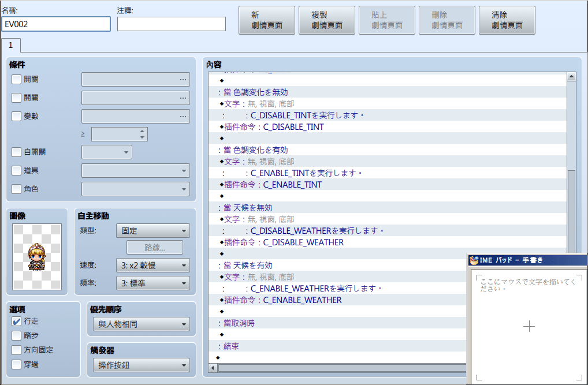Click 新劇情頁面 button

[267, 20]
